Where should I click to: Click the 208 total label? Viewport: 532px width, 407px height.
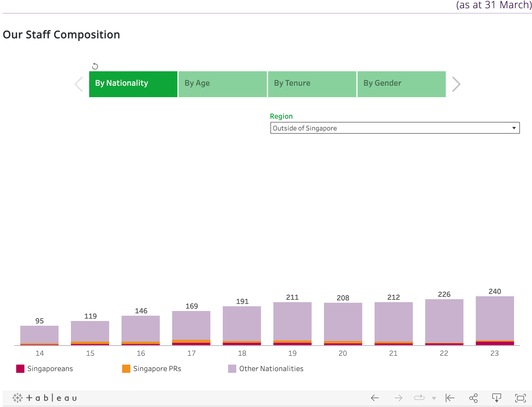click(343, 298)
